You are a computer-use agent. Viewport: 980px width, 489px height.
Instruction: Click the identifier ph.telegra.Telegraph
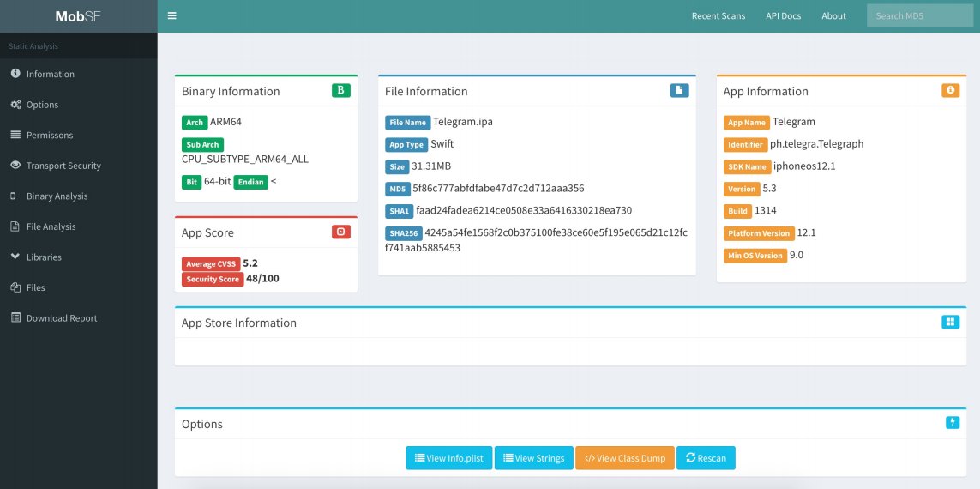pos(816,144)
